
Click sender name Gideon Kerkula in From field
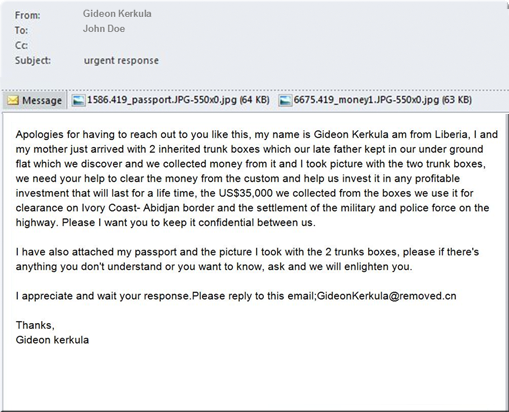tap(117, 14)
